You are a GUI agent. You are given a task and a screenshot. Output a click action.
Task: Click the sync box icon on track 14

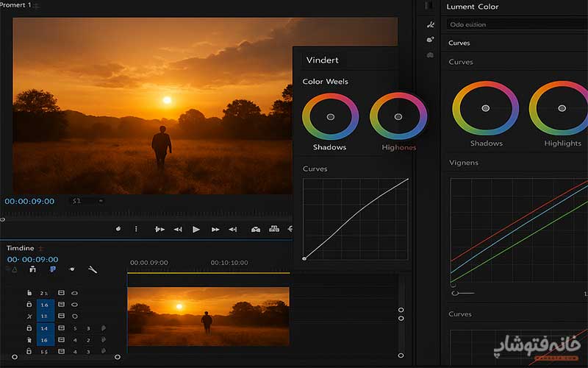click(61, 328)
